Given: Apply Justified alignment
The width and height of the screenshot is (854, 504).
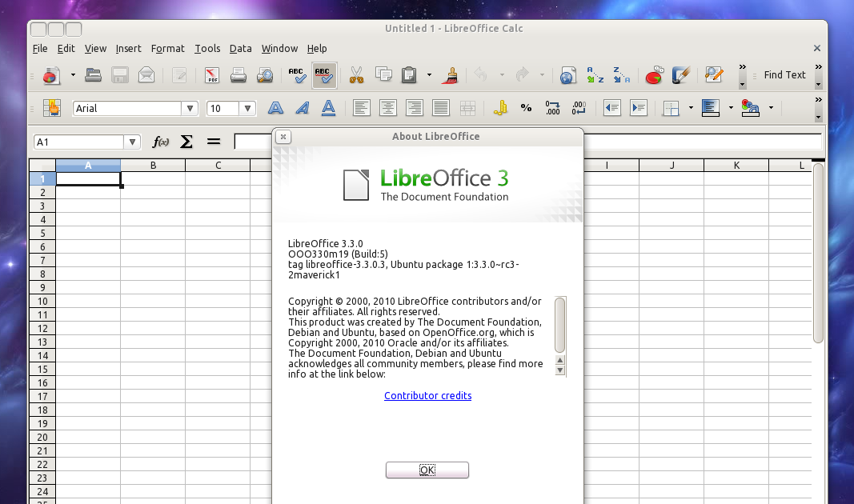Looking at the screenshot, I should (x=441, y=108).
